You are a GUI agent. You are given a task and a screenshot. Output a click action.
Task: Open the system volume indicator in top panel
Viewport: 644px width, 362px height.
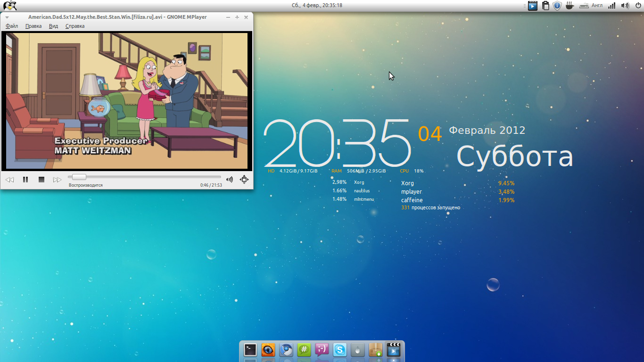625,6
